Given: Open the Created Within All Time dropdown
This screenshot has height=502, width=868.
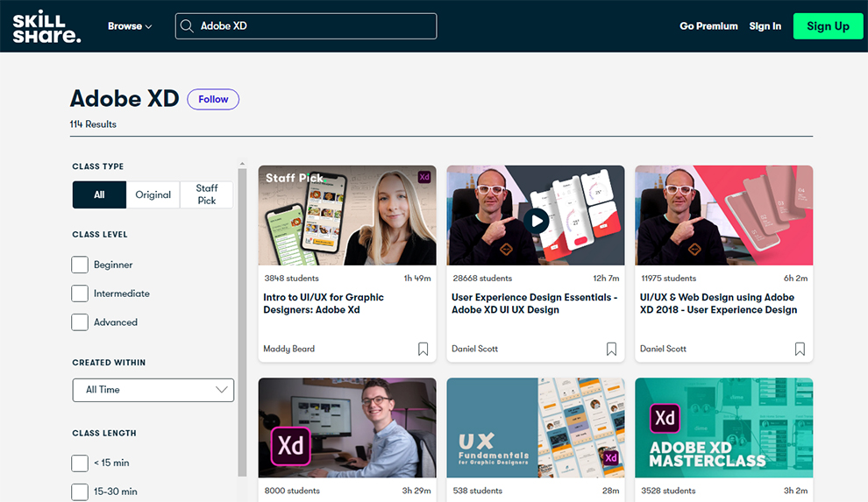Looking at the screenshot, I should [153, 390].
